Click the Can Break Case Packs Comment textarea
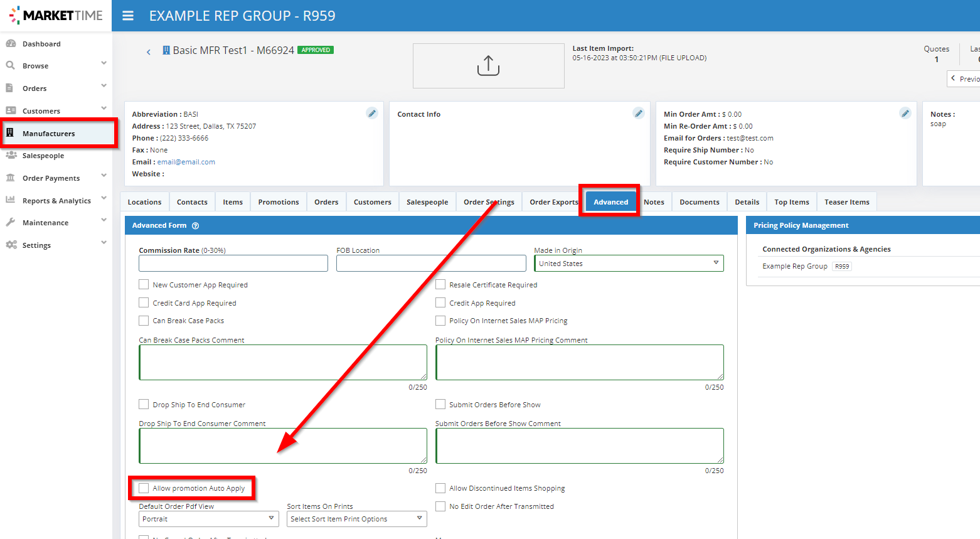This screenshot has height=539, width=980. click(x=283, y=363)
